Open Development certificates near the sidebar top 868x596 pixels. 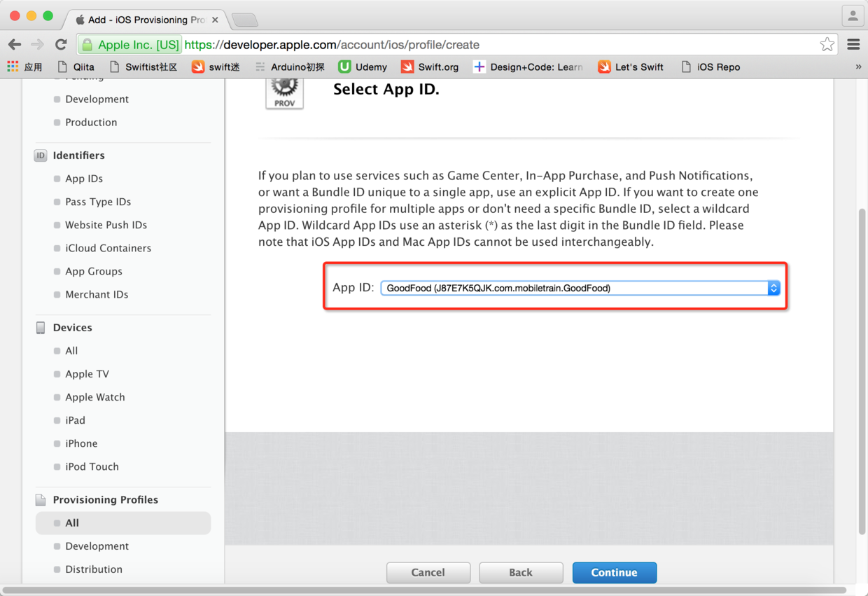[x=97, y=99]
